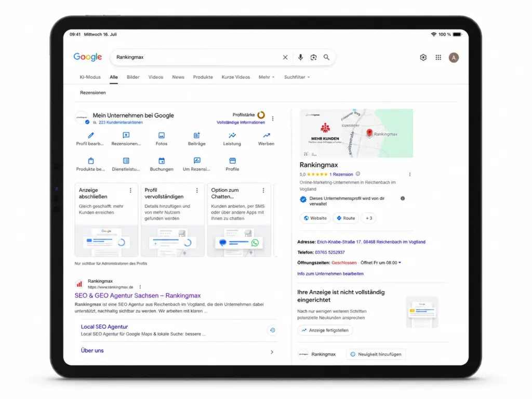532x399 pixels.
Task: Open the Profile icon
Action: click(x=232, y=161)
